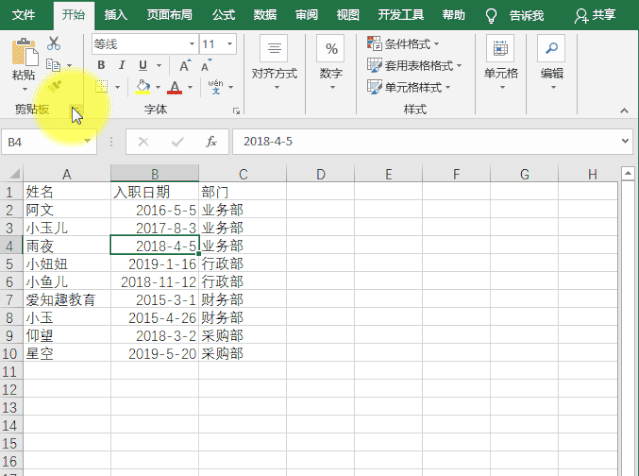This screenshot has height=476, width=639.
Task: Select column B header
Action: [x=154, y=174]
